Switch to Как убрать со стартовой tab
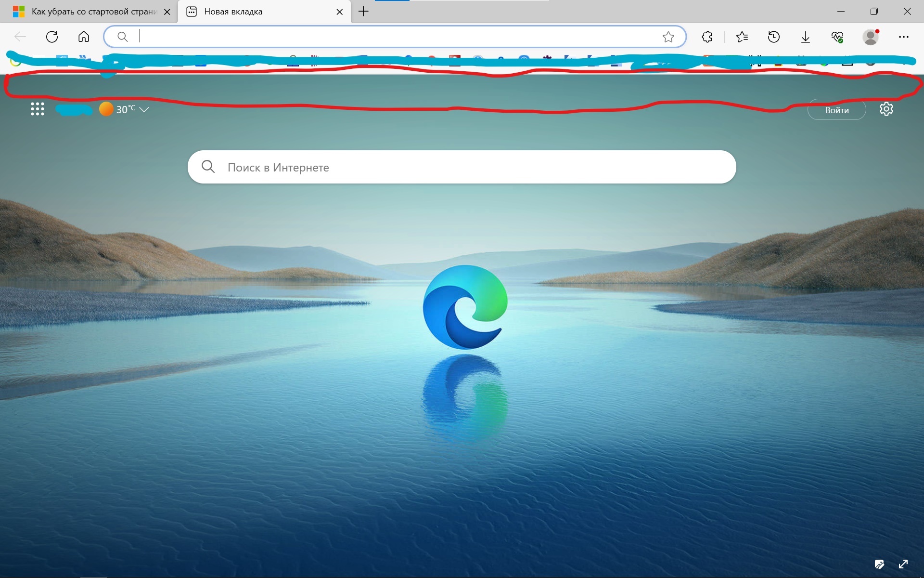924x578 pixels. (90, 12)
